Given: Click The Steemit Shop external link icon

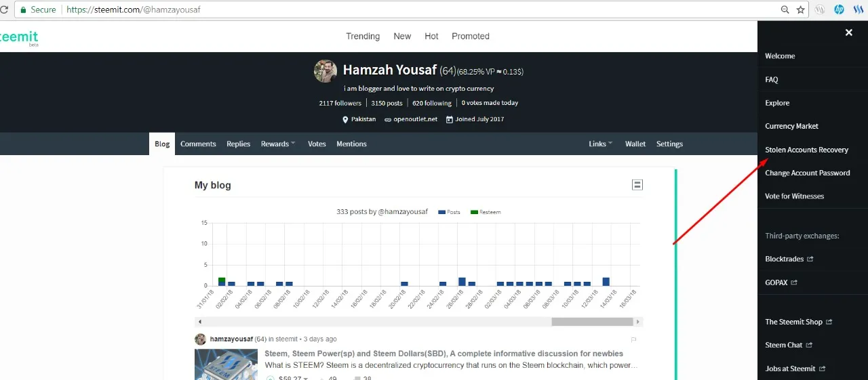Looking at the screenshot, I should pyautogui.click(x=829, y=322).
